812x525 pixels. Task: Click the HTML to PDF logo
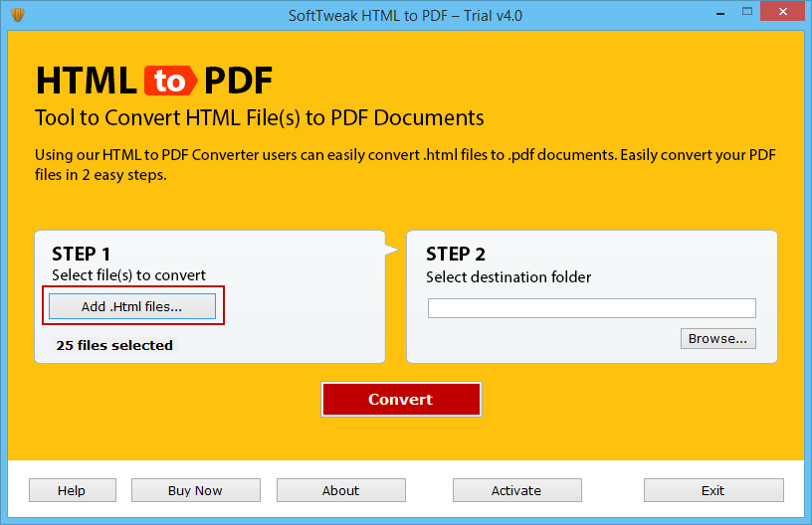click(154, 81)
